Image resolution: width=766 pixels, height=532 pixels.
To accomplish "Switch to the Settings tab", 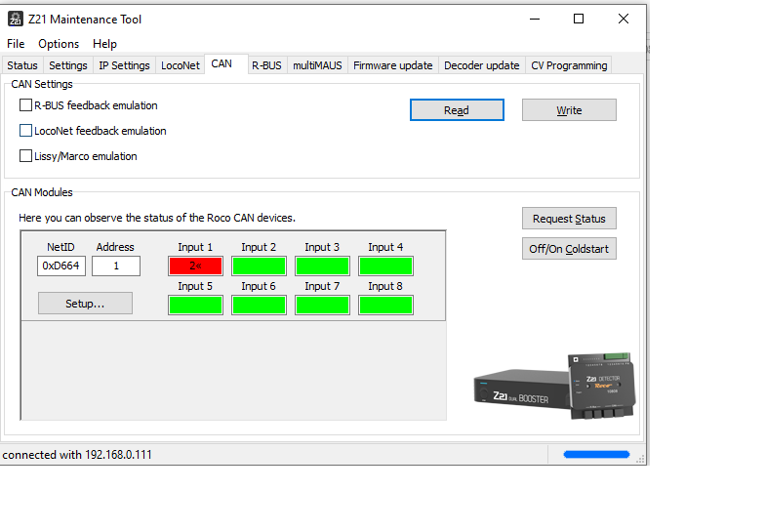I will pyautogui.click(x=68, y=65).
